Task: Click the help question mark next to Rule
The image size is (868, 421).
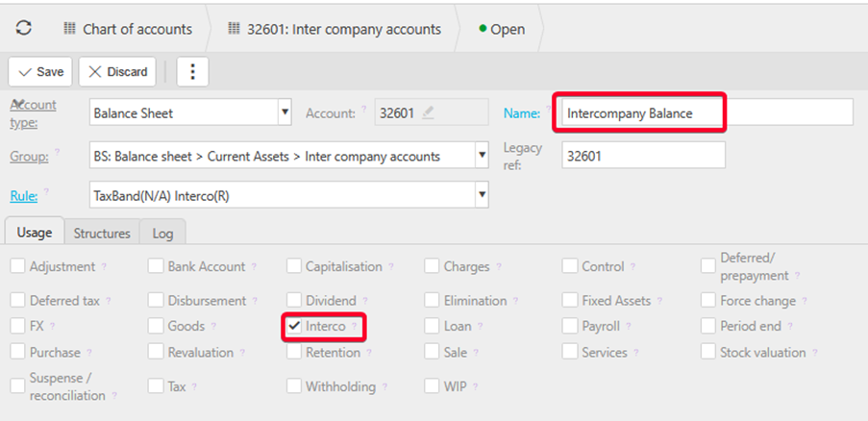Action: pos(46,191)
